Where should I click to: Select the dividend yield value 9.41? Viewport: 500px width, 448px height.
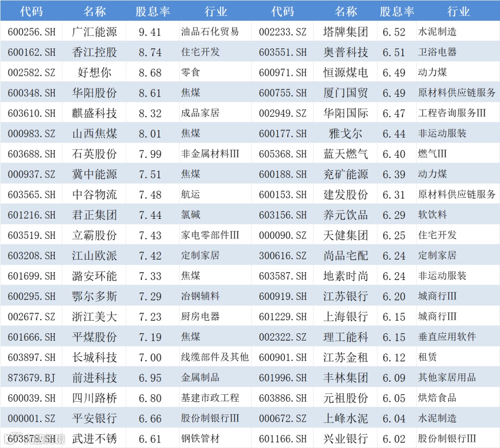[150, 32]
